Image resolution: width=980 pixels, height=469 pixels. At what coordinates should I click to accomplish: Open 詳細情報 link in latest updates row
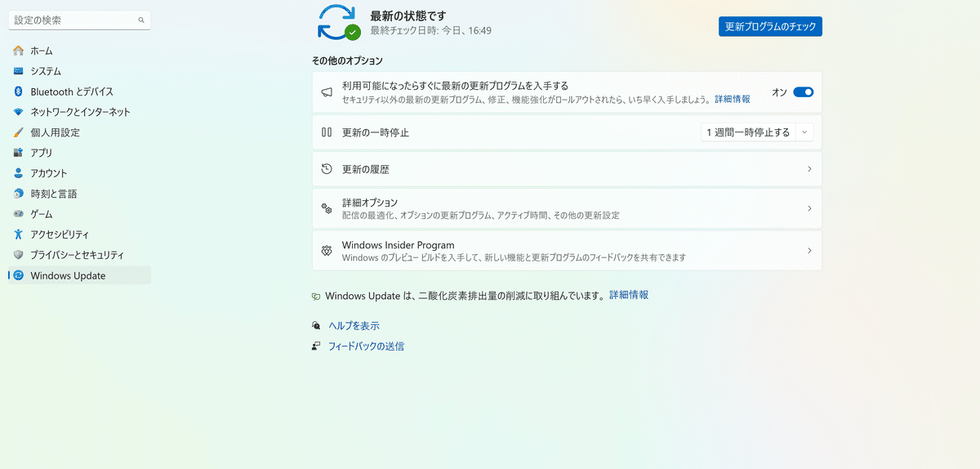[x=733, y=99]
